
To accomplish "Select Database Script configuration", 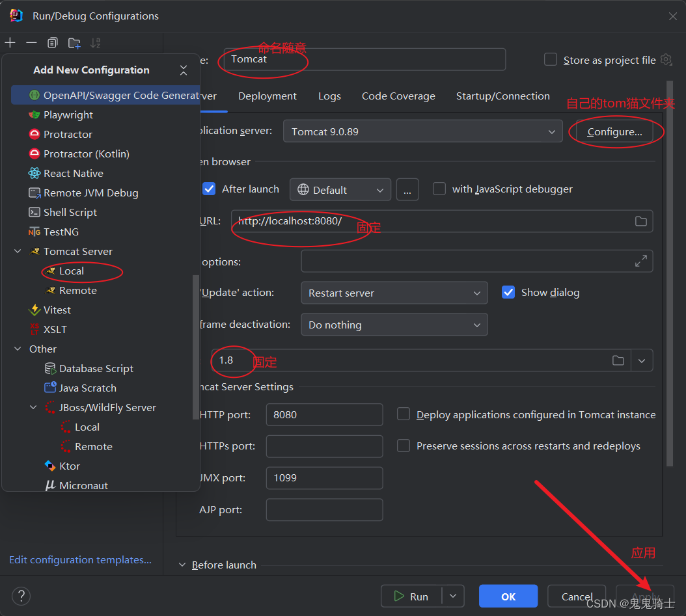I will pos(96,369).
